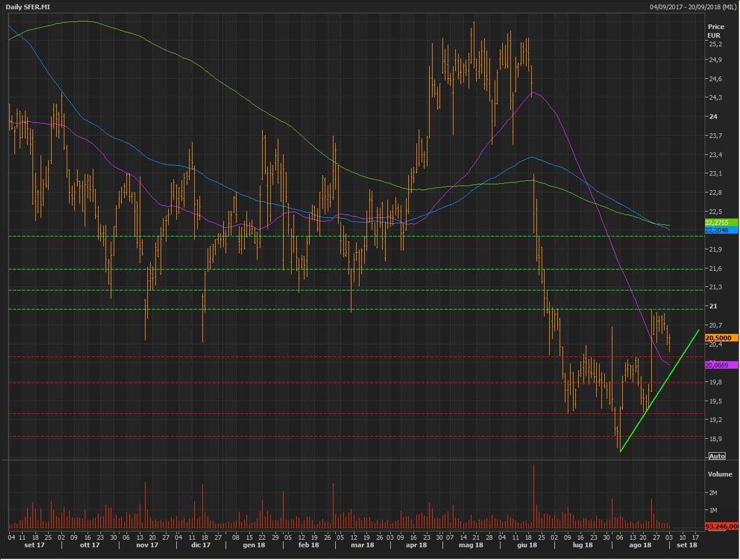Click the date range label 04/09/2017 - 20/09/2018
The image size is (740, 560).
693,7
